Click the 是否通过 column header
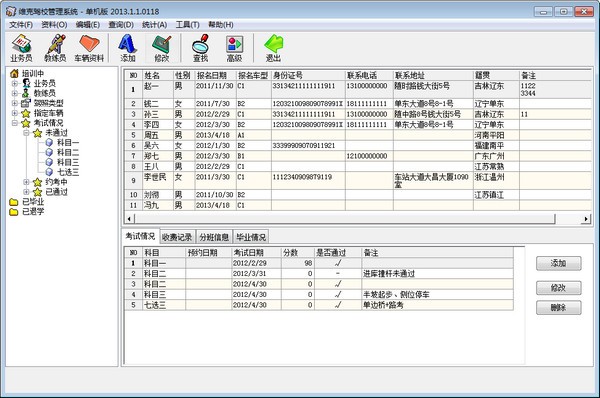 338,253
